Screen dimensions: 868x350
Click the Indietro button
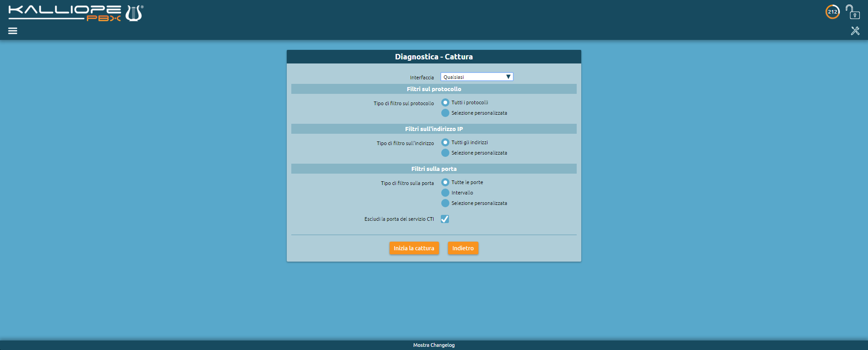point(463,248)
